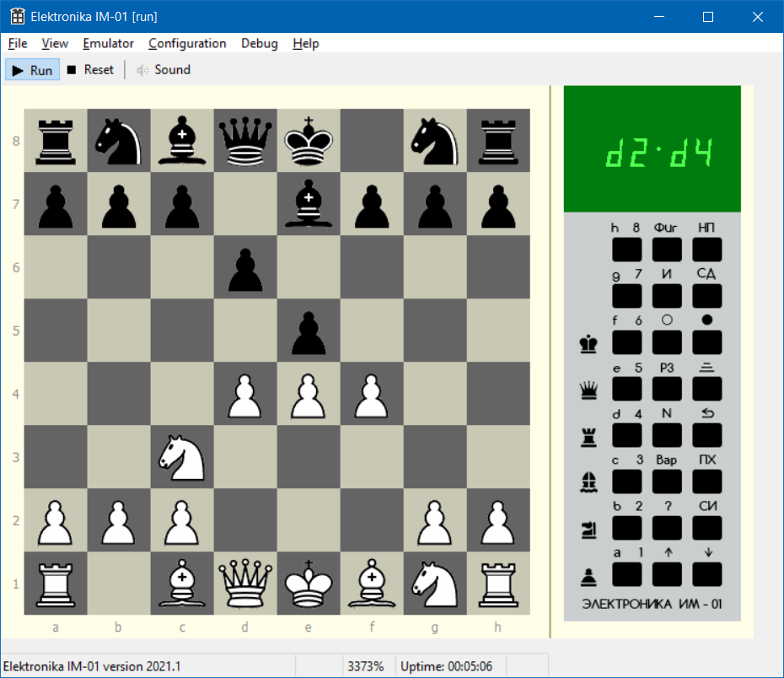
Task: Open the Configuration menu
Action: (187, 44)
